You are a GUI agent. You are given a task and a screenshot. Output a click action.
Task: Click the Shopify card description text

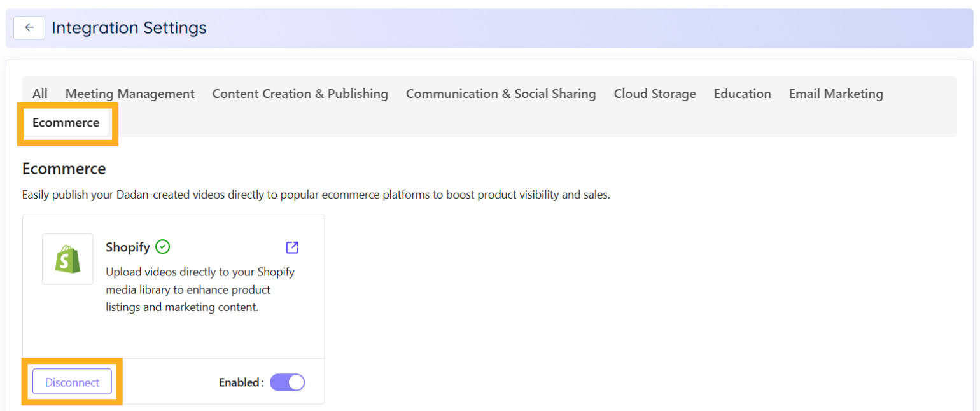(x=200, y=289)
